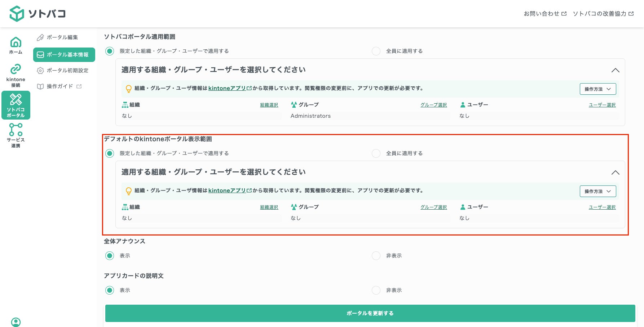Click ポータルを更新する button

coord(370,313)
